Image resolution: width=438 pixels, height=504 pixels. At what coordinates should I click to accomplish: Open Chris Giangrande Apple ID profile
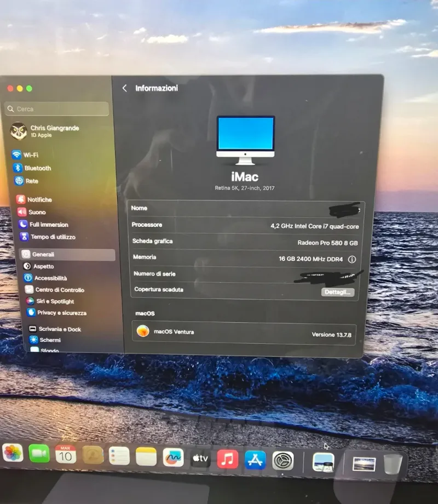click(45, 131)
